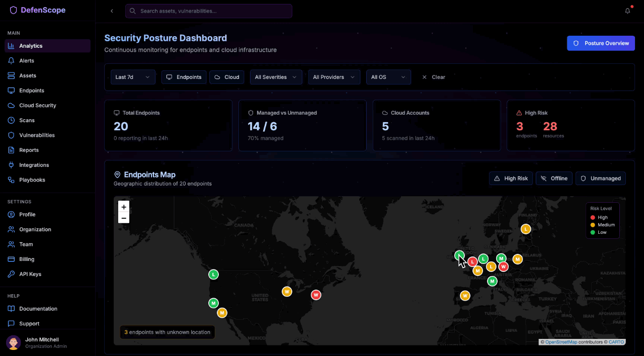The width and height of the screenshot is (644, 356).
Task: Toggle the Cloud filter chip
Action: [226, 77]
